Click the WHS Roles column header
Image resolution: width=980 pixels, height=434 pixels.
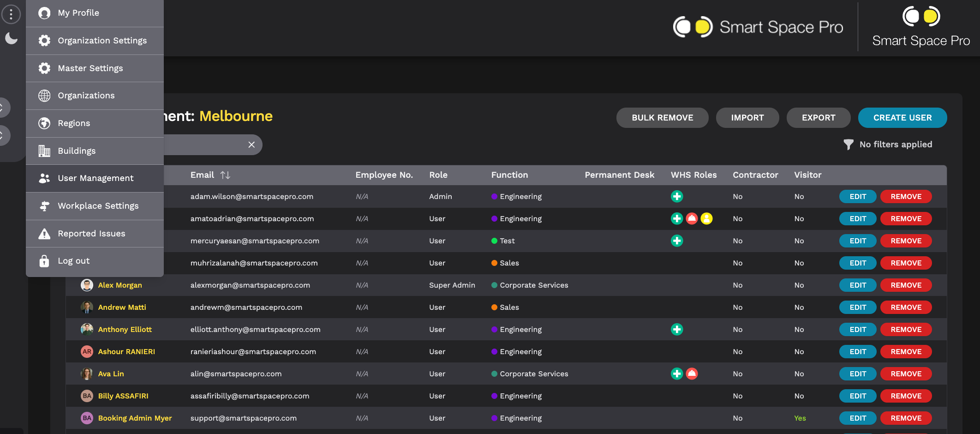(x=693, y=175)
